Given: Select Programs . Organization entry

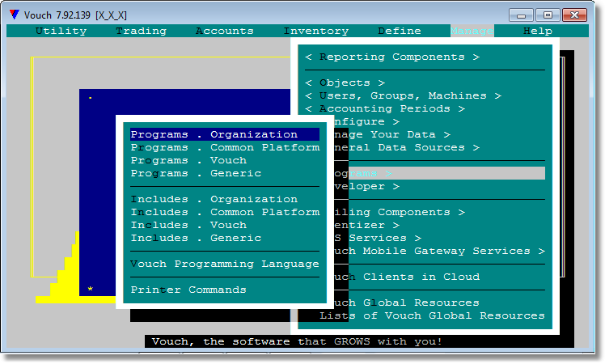Looking at the screenshot, I should tap(225, 134).
